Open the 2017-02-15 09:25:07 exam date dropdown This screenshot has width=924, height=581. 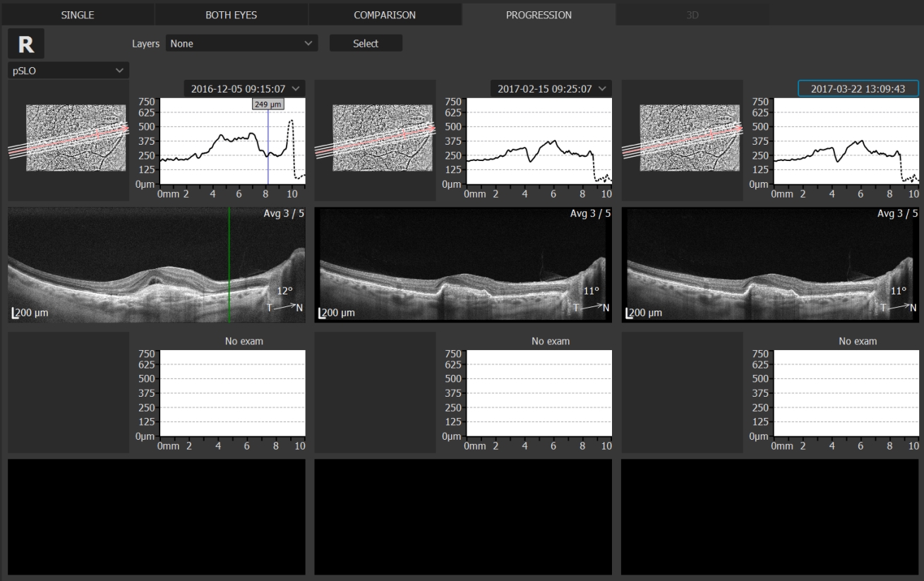point(551,89)
